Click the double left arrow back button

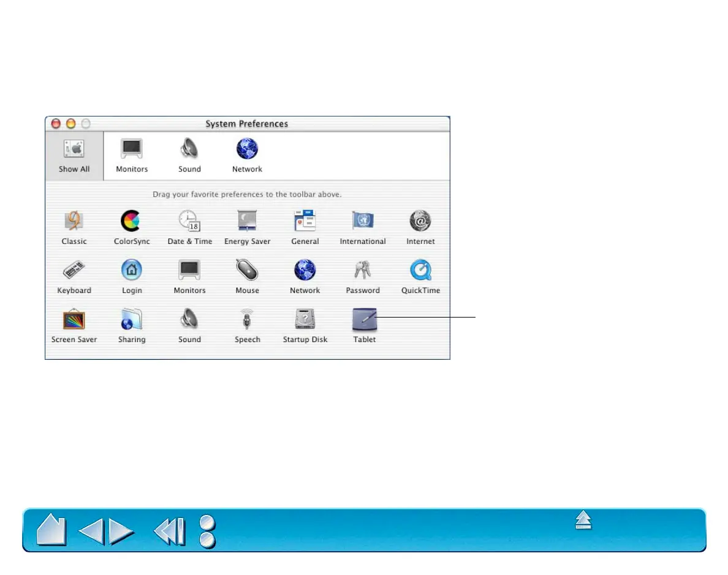tap(170, 531)
